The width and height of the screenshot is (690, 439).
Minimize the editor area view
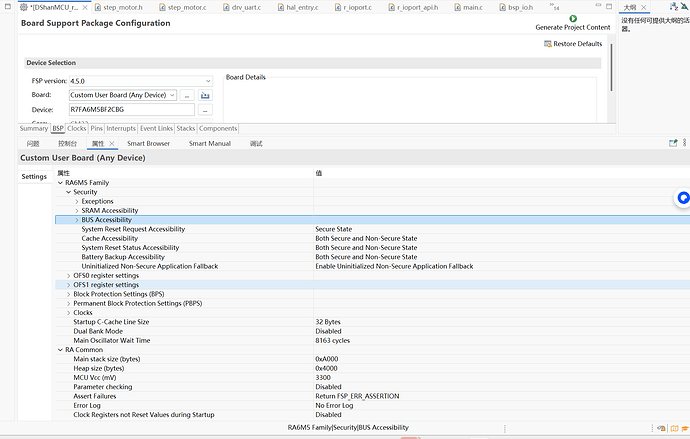[598, 6]
